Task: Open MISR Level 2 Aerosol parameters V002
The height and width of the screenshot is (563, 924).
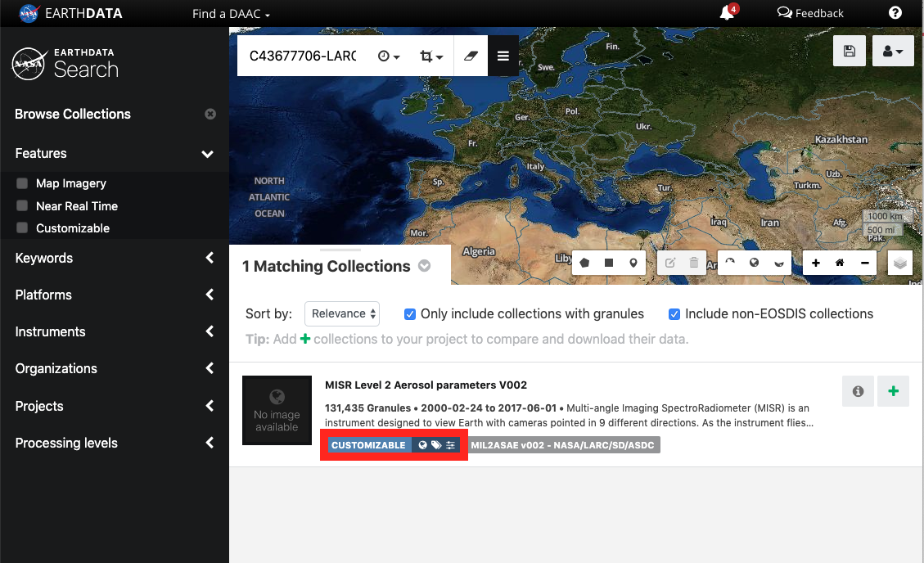Action: point(426,385)
